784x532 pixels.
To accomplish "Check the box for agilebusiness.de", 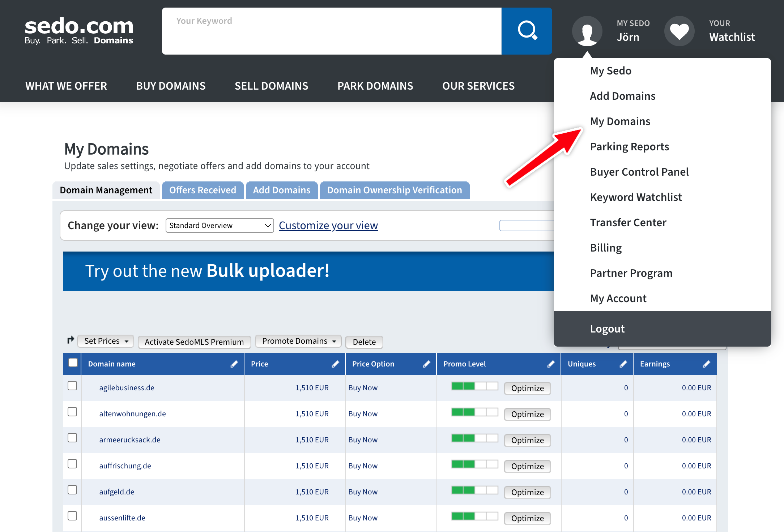I will click(72, 386).
